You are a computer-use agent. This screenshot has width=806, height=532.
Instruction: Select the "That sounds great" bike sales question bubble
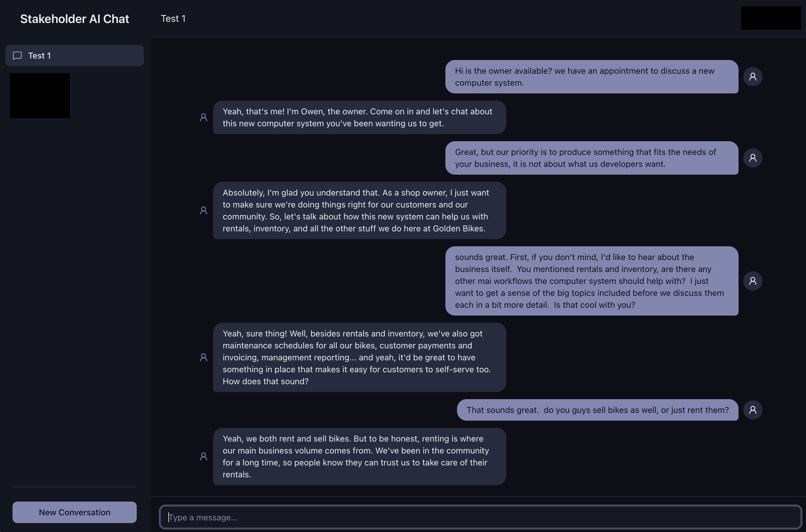coord(597,410)
